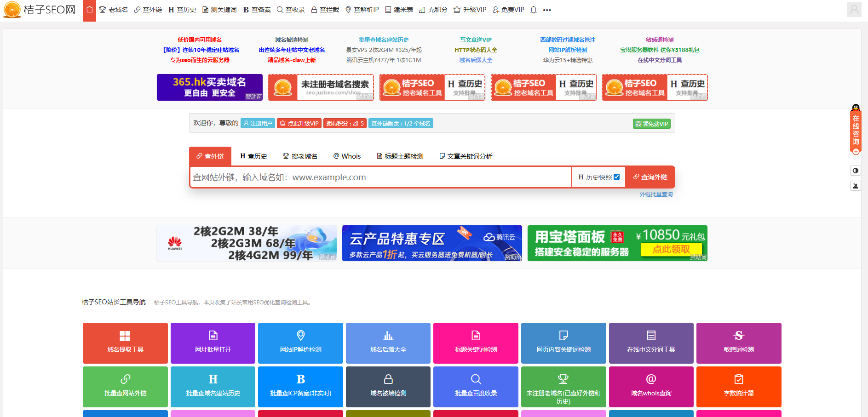Open the 域名被墙检测 tile
This screenshot has width=868, height=417.
(388, 387)
